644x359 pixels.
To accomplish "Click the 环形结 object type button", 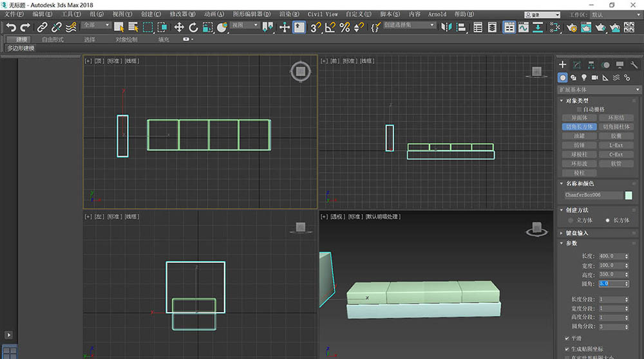I will (x=616, y=118).
